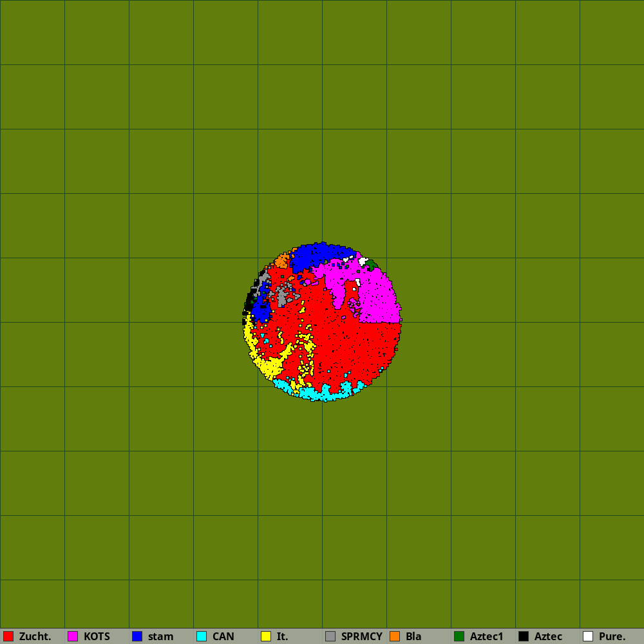Click the gray SPRMCY cluster inside red area

pos(281,296)
